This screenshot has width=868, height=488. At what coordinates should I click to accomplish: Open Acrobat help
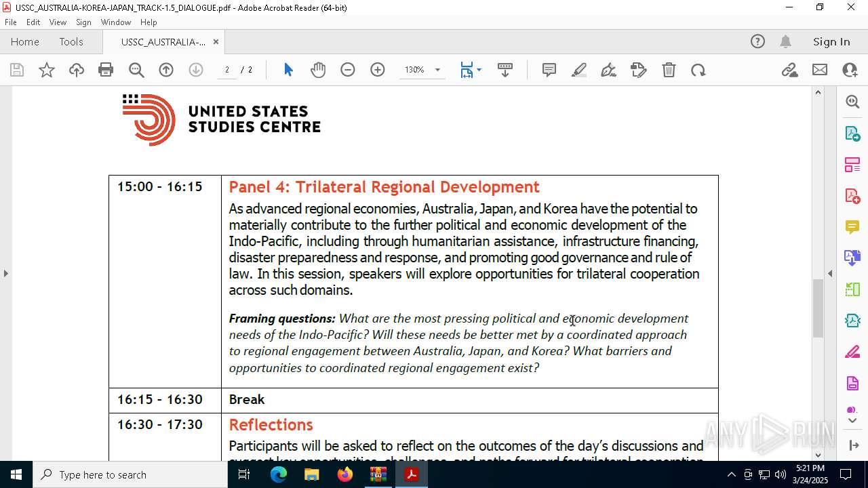757,41
